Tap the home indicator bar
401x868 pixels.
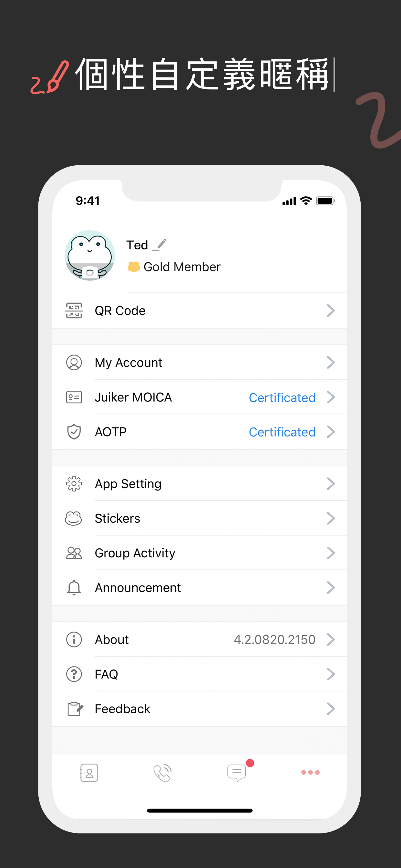(x=200, y=811)
